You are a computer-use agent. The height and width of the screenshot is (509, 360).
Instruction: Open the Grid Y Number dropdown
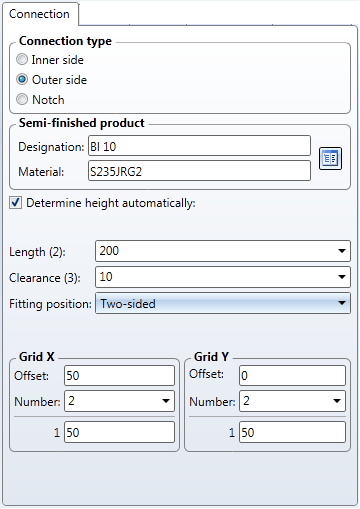337,401
